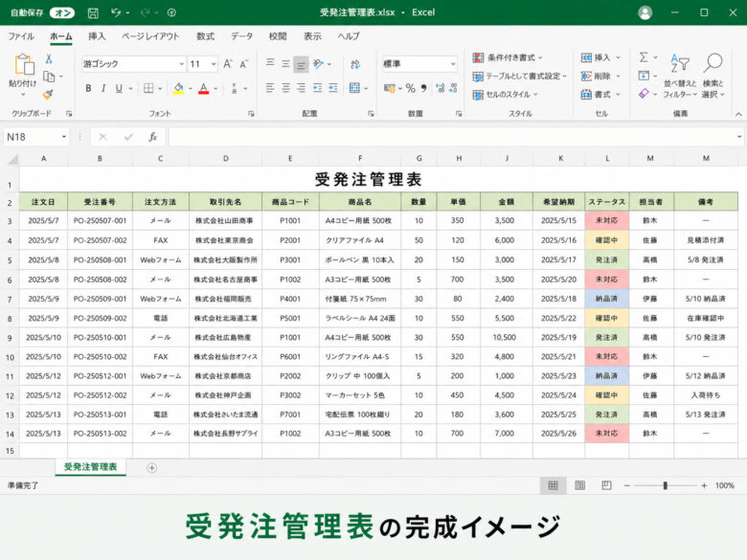Click the insert function fx icon
This screenshot has width=747, height=560.
coord(152,137)
